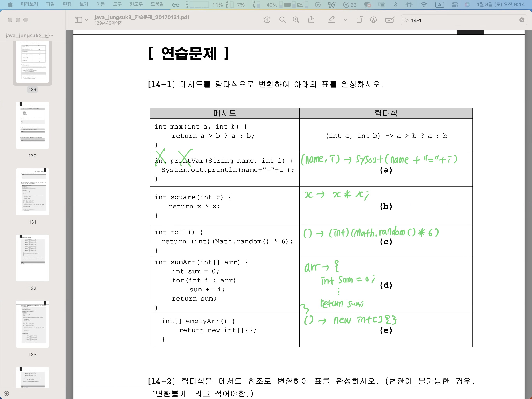Open the 도움말 menu

(157, 4)
